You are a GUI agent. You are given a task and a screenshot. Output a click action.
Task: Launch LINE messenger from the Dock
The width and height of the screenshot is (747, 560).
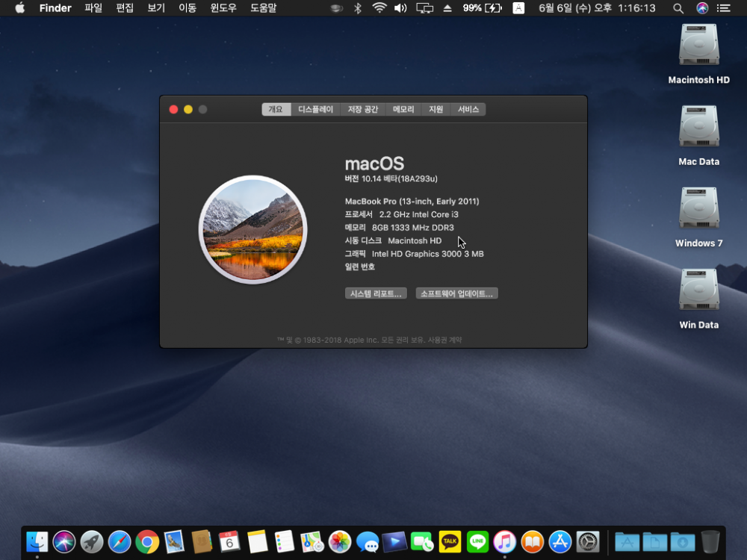[477, 542]
